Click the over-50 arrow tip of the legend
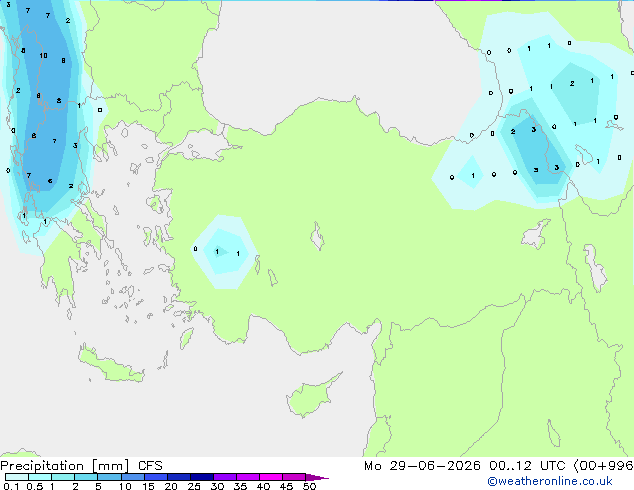The height and width of the screenshot is (490, 634). pyautogui.click(x=317, y=477)
